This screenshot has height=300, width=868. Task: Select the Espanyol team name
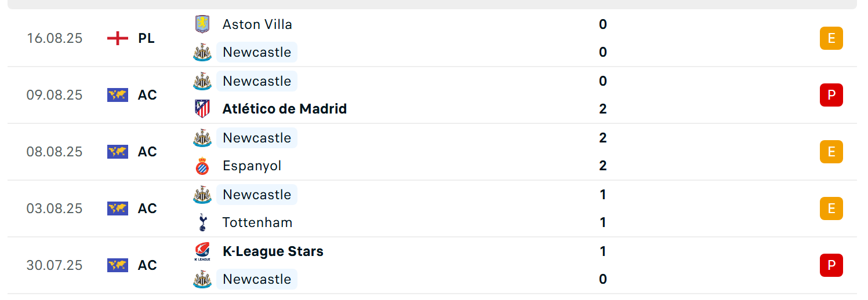pos(252,166)
